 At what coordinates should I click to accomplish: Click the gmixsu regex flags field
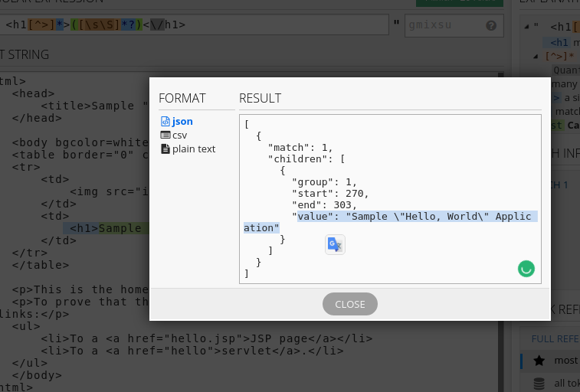point(444,25)
